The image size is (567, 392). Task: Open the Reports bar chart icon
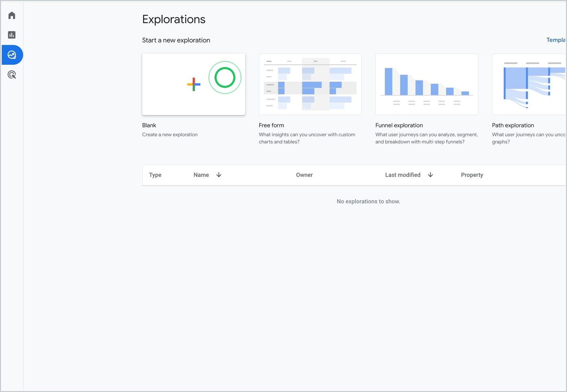[x=12, y=35]
